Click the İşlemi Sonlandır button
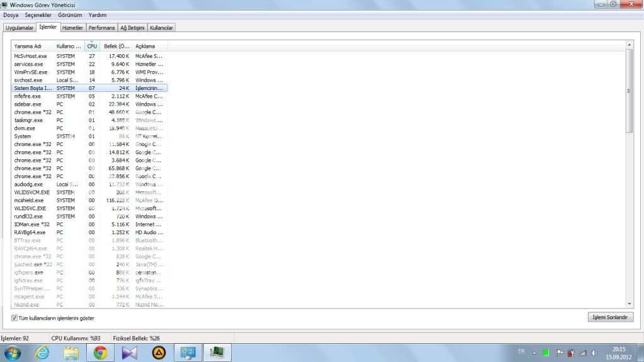The image size is (644, 362). 611,317
